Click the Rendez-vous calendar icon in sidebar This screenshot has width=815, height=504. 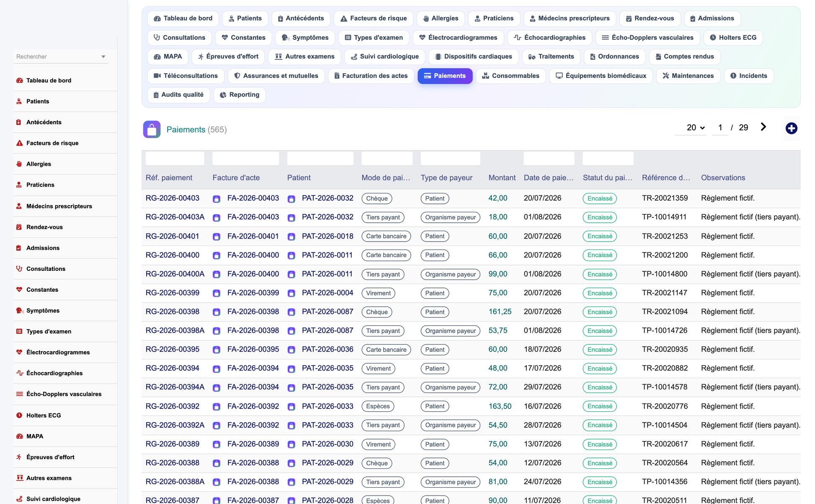(19, 227)
